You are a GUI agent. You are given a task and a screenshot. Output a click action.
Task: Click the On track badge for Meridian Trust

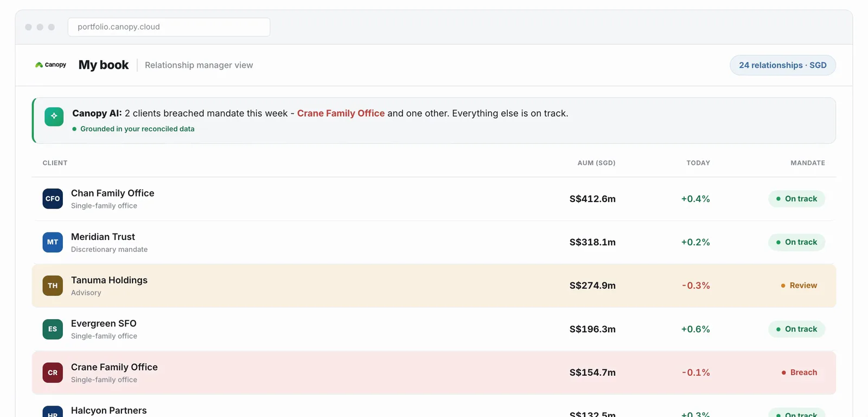(x=796, y=242)
